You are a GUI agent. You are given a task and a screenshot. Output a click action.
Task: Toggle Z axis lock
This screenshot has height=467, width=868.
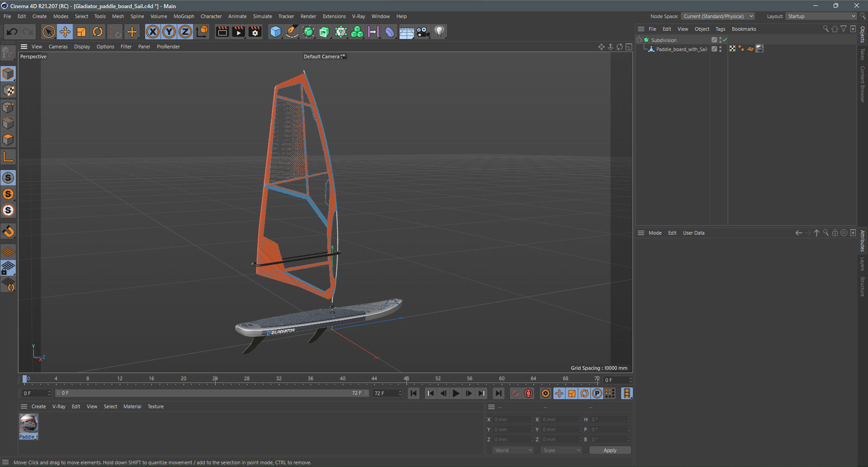[185, 32]
